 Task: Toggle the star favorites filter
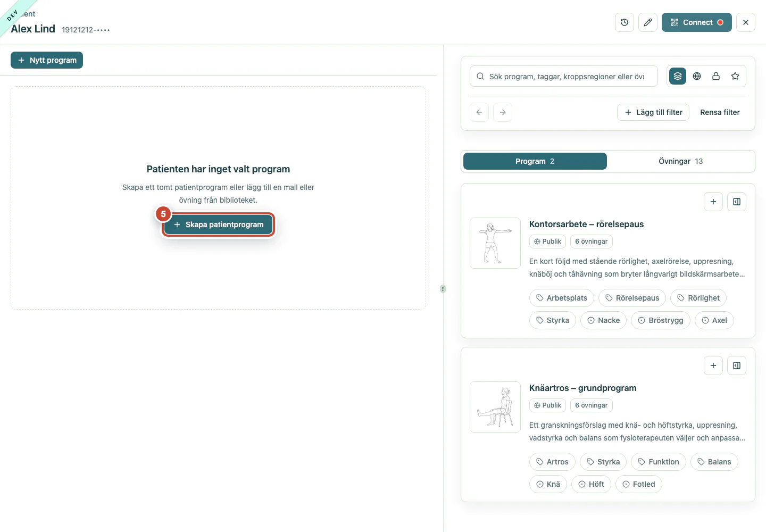(x=735, y=76)
